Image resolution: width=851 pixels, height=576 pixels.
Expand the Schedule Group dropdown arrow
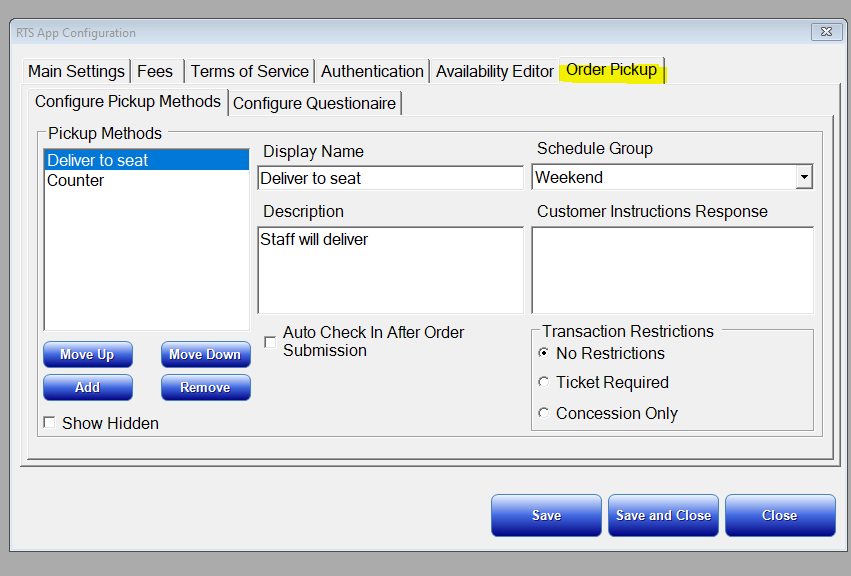point(804,177)
